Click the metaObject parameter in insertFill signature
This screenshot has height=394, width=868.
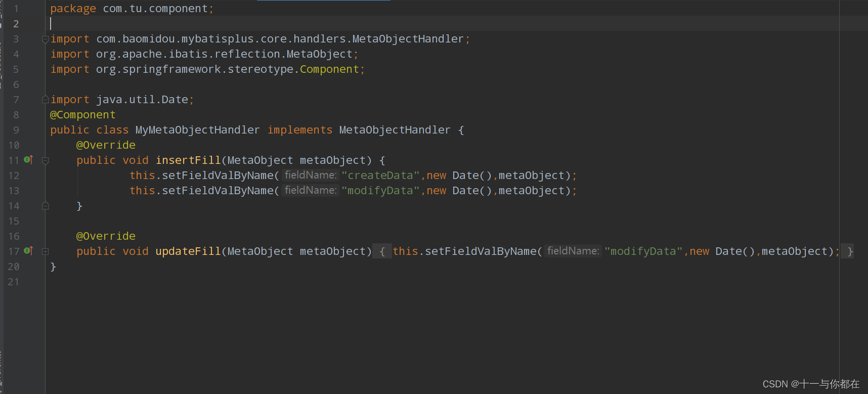(332, 160)
